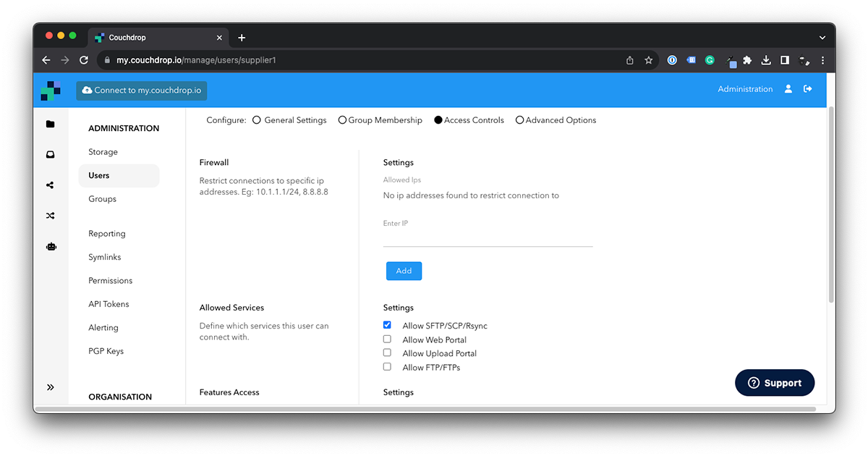Click the user profile icon in the top bar

[x=788, y=89]
